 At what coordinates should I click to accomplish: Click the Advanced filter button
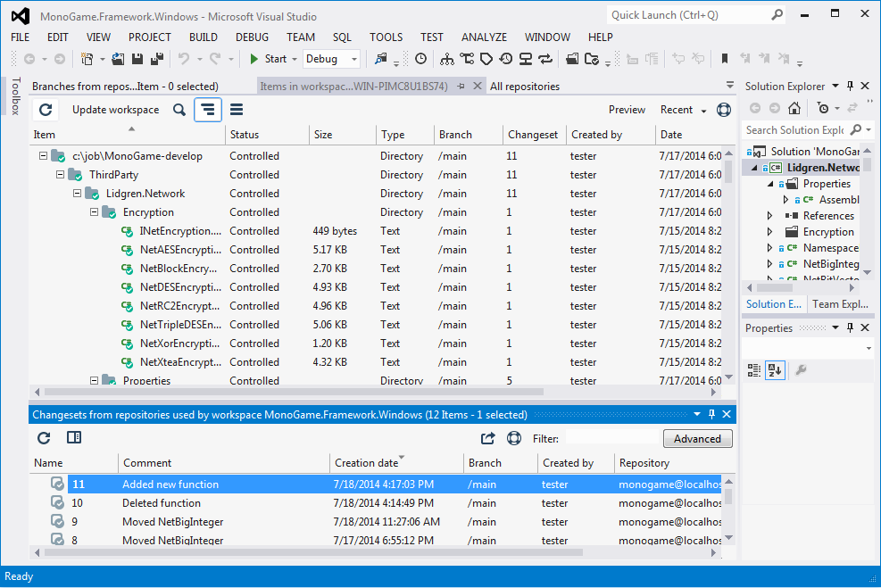pos(697,438)
